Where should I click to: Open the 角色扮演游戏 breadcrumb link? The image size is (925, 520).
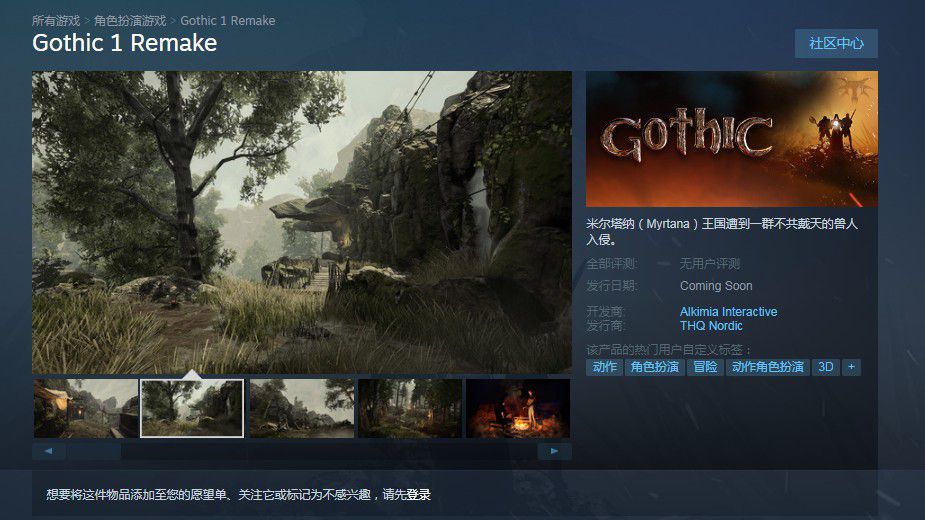point(130,21)
